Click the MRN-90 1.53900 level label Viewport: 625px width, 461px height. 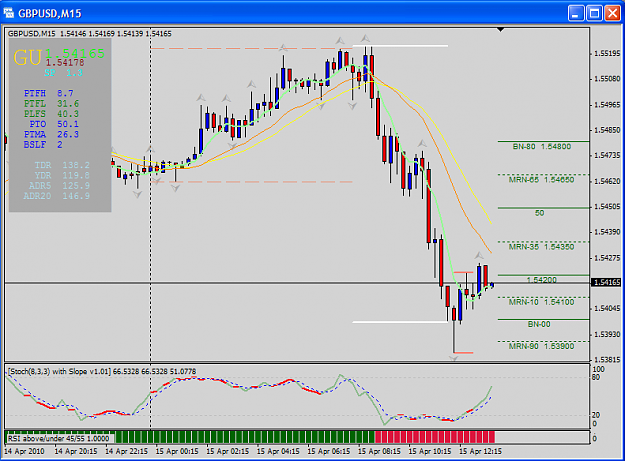(x=541, y=346)
